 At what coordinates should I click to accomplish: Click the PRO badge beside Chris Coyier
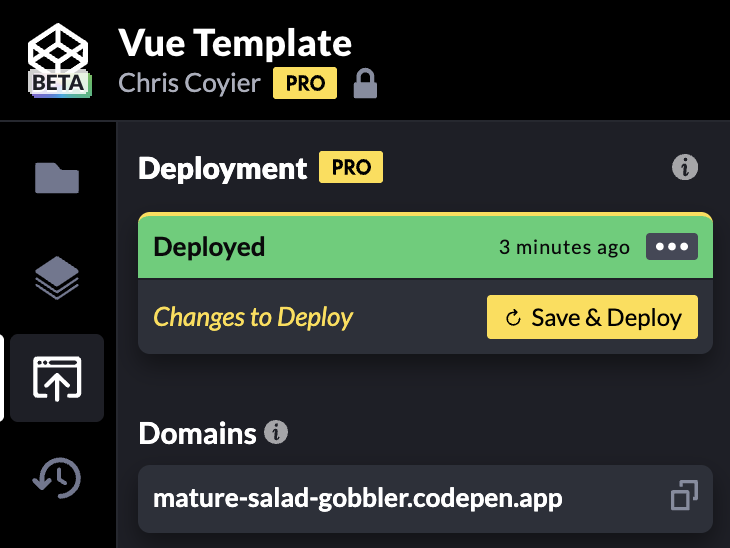[x=305, y=83]
